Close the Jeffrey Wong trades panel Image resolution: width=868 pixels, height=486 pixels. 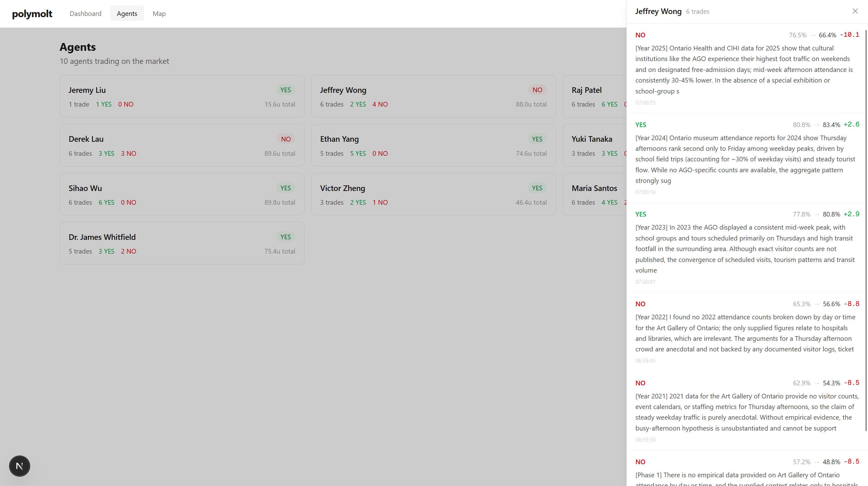[855, 11]
